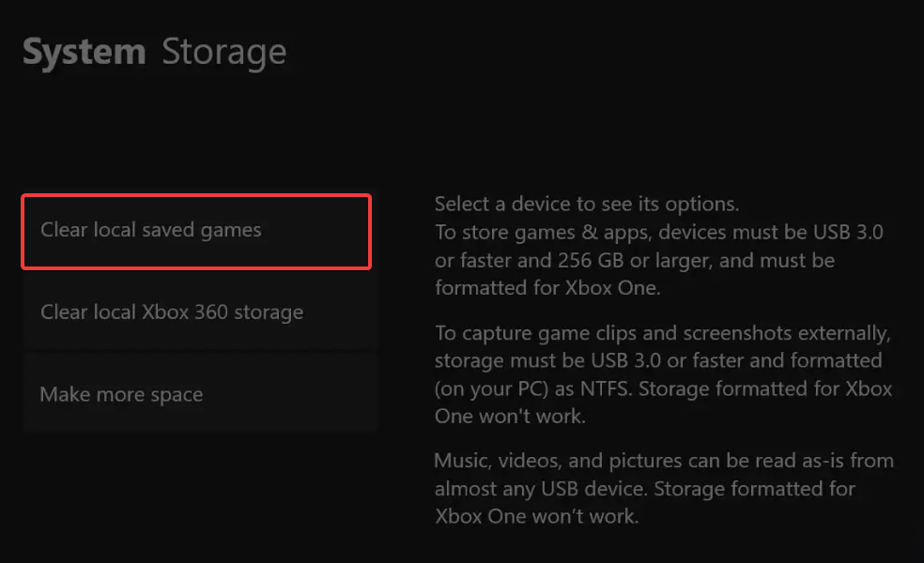
Task: Click the Storage title text
Action: [223, 53]
